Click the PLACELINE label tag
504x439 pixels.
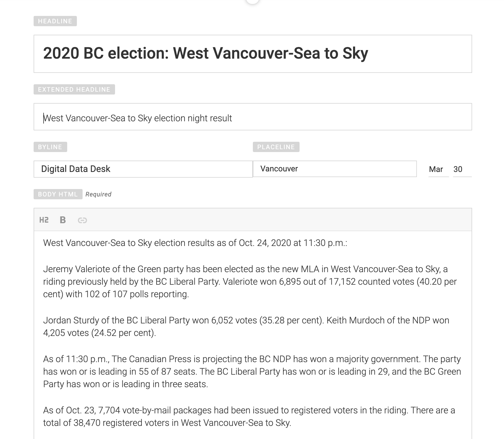(276, 147)
